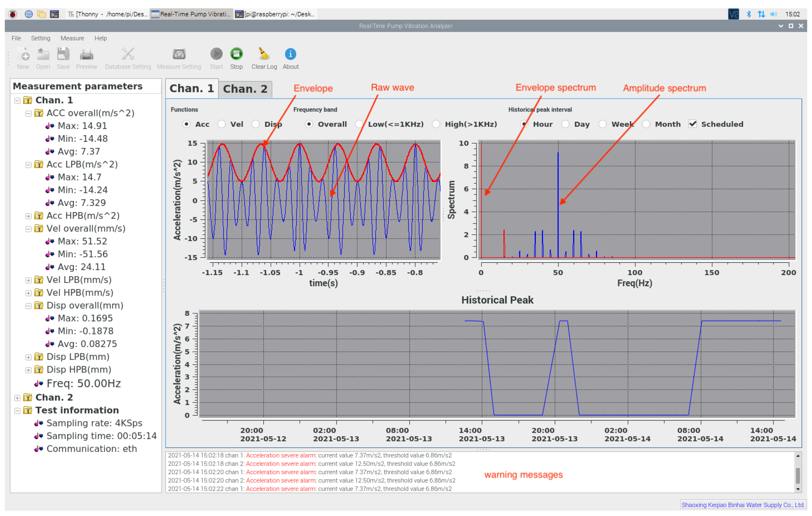Uncheck the Scheduled checkbox
Screen dimensions: 812x516
point(693,124)
